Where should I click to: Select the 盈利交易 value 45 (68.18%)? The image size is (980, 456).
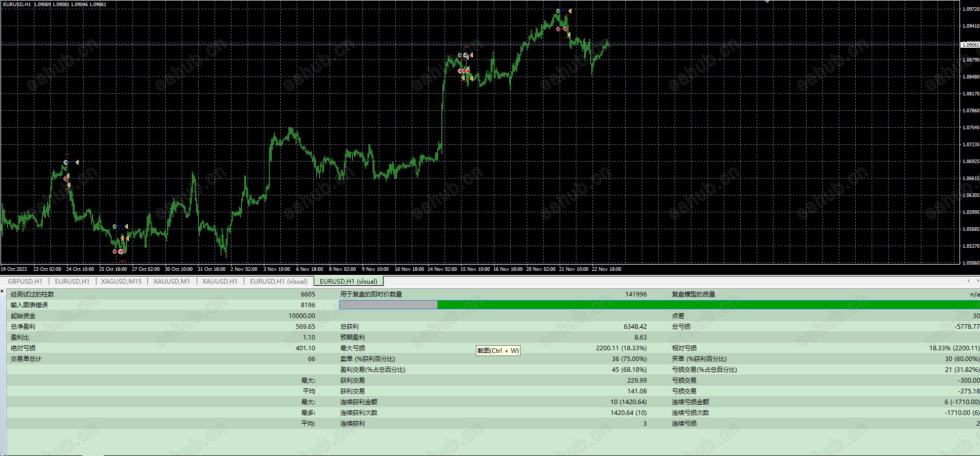629,370
